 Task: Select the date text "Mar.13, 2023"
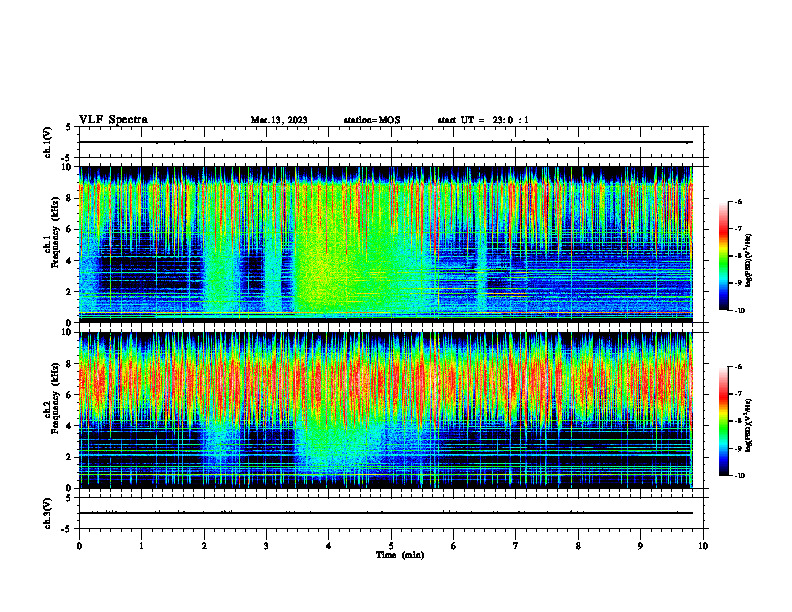pyautogui.click(x=279, y=120)
